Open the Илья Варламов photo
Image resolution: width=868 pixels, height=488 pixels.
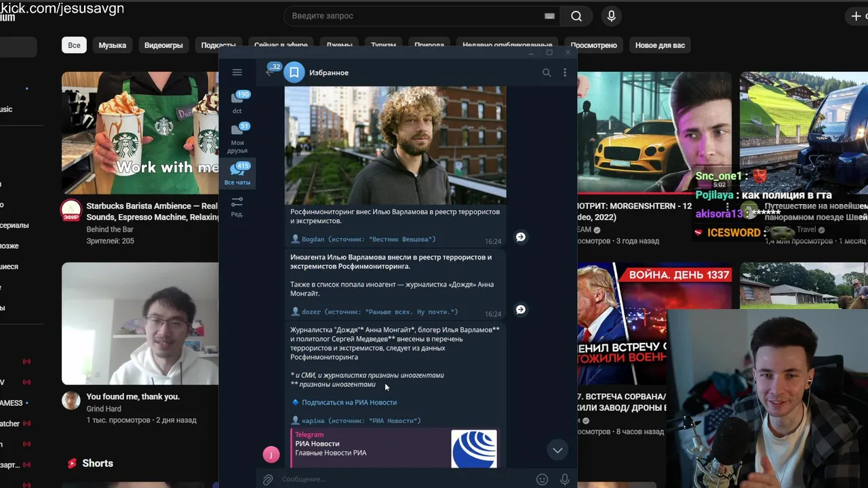pos(395,145)
